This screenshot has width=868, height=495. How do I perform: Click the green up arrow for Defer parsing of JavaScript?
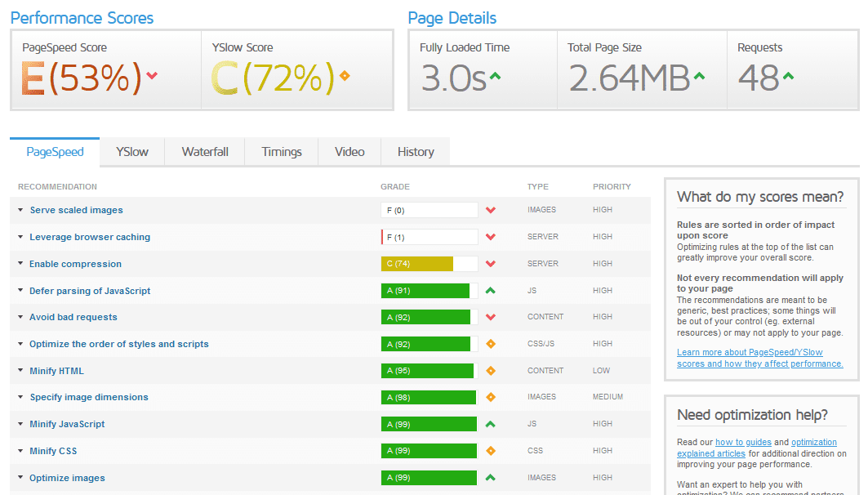click(x=490, y=290)
